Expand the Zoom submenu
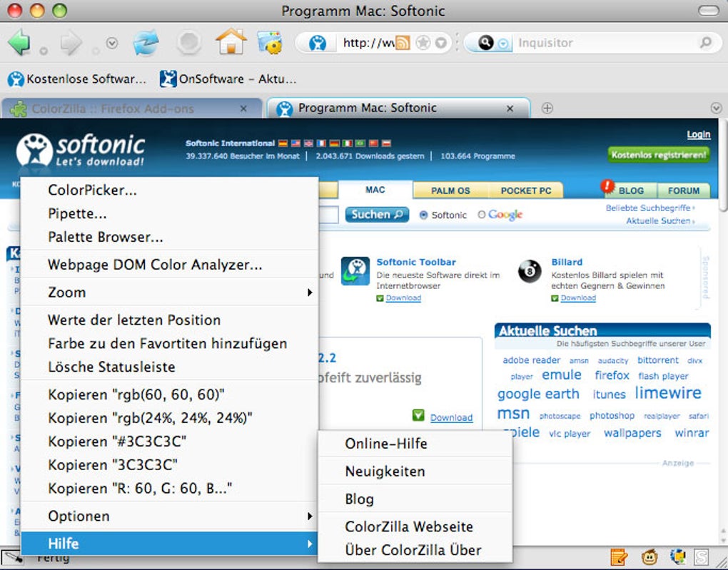 coord(169,292)
